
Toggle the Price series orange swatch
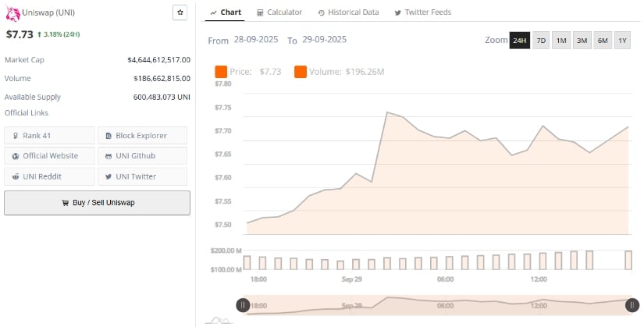[x=221, y=72]
